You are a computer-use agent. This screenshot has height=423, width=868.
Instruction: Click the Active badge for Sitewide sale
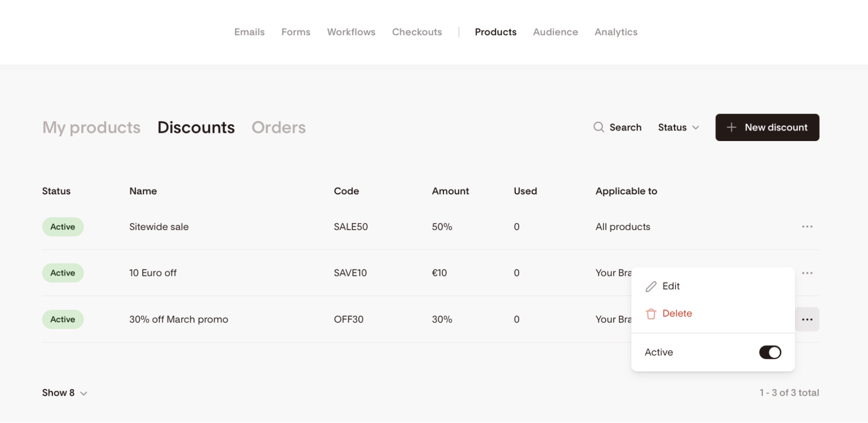pos(63,227)
